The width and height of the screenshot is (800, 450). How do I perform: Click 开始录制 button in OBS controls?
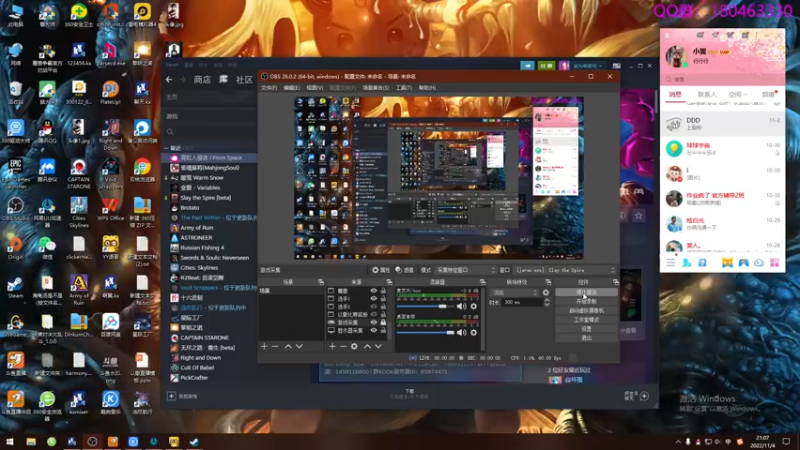tap(586, 302)
